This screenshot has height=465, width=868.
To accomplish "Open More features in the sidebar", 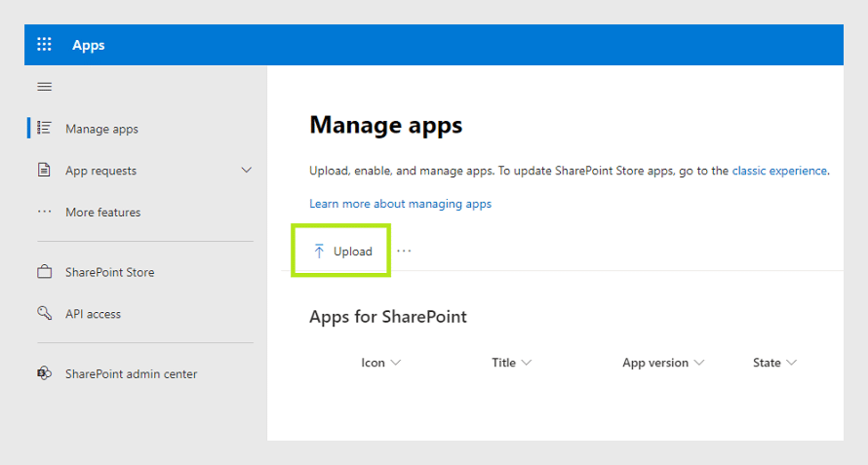I will 103,212.
